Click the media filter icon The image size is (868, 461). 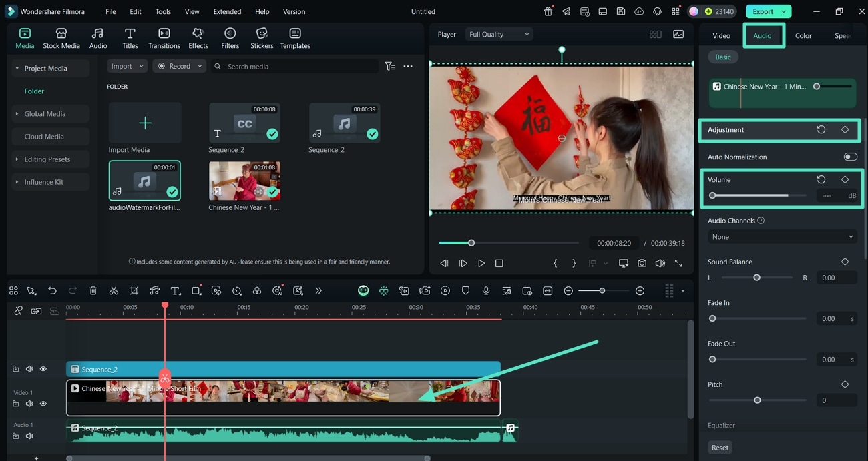tap(390, 67)
